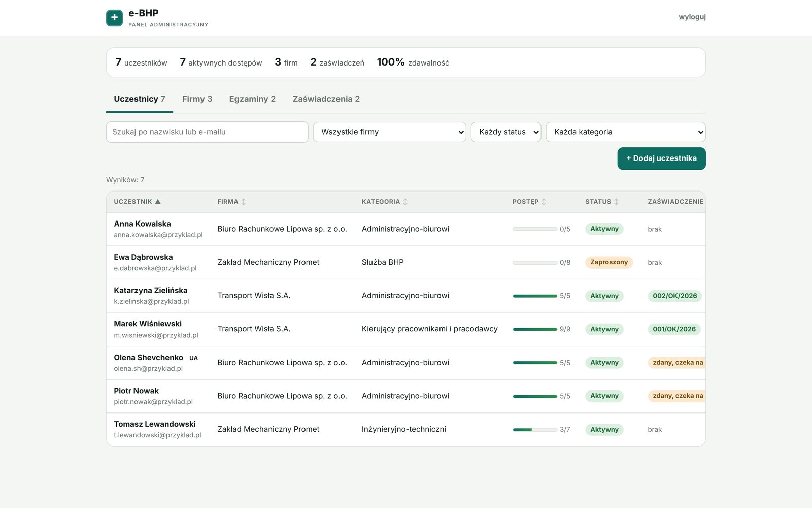This screenshot has height=508, width=812.
Task: Open the Każda kategoria dropdown
Action: coord(626,132)
